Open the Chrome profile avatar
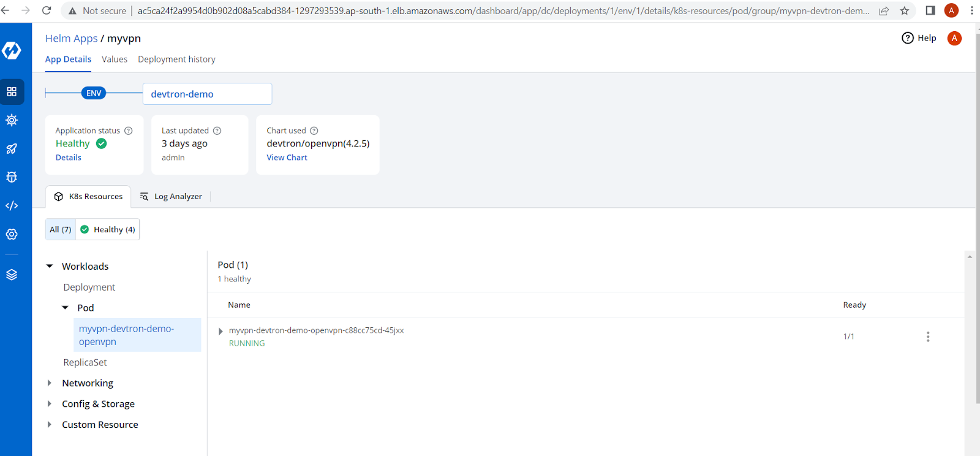The image size is (980, 456). pos(951,10)
